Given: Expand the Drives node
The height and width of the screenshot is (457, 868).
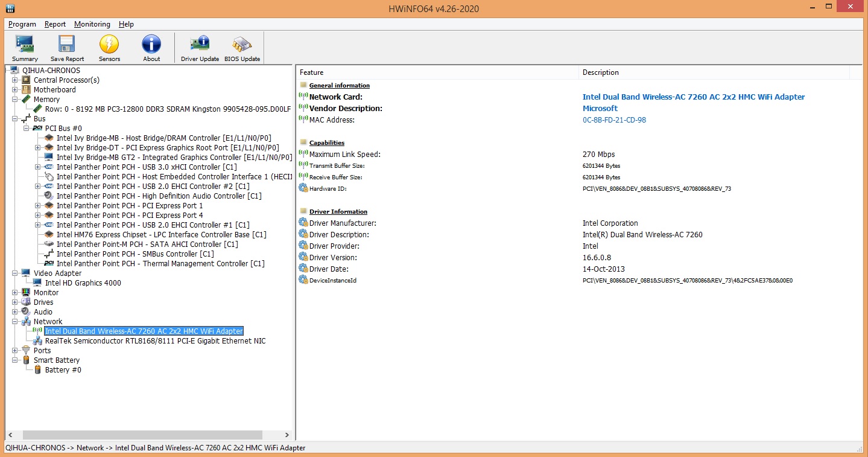Looking at the screenshot, I should click(x=14, y=302).
